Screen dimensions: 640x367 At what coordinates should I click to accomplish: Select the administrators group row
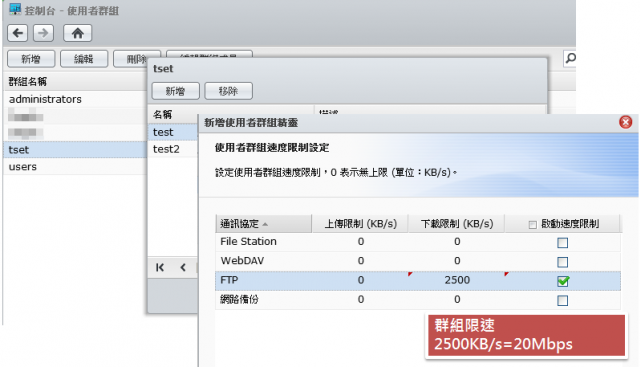click(75, 99)
